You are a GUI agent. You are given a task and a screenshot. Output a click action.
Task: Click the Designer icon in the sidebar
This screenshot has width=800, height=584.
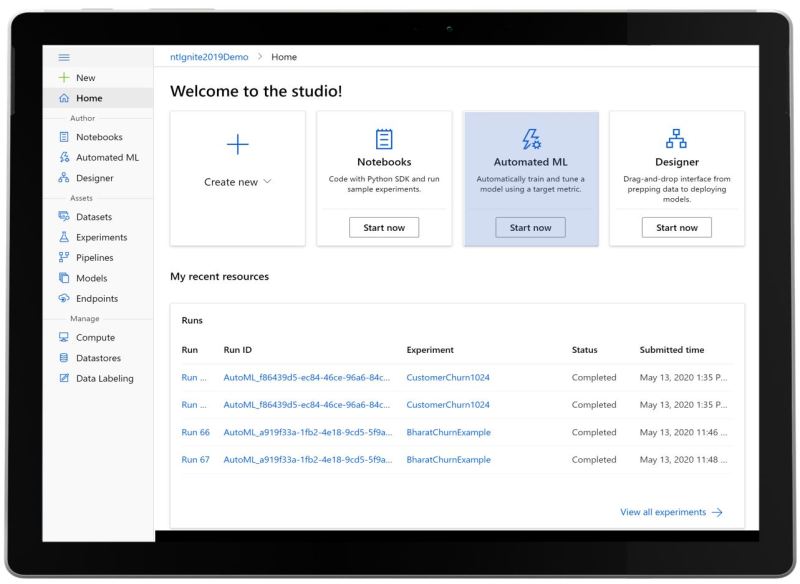[64, 177]
